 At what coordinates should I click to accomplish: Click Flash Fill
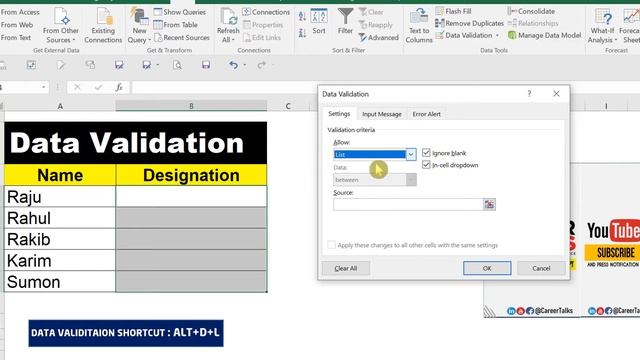tap(453, 11)
